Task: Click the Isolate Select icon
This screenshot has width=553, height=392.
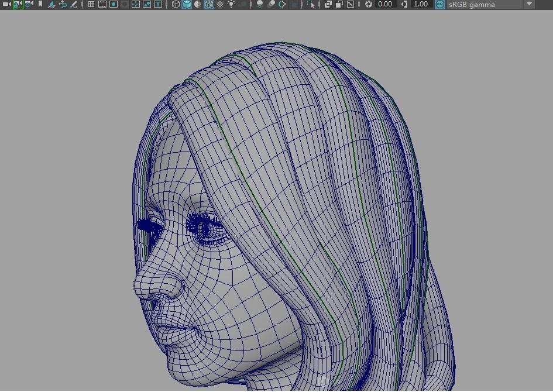Action: pyautogui.click(x=311, y=4)
